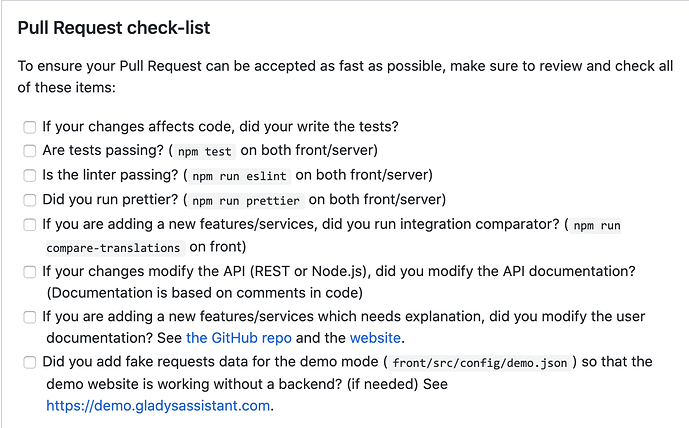Enable the 'Is the linter passing?' checkbox
Image resolution: width=689 pixels, height=428 pixels.
(x=29, y=176)
